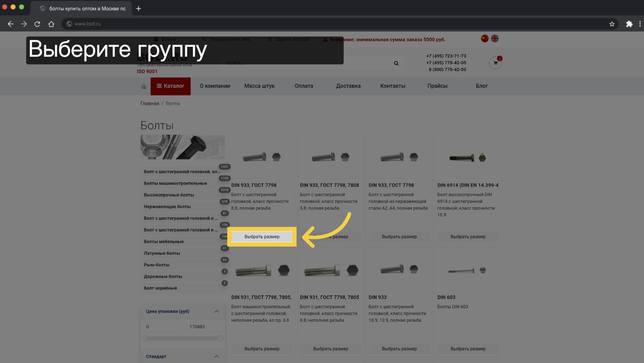Go to site home via house icon

(x=144, y=87)
